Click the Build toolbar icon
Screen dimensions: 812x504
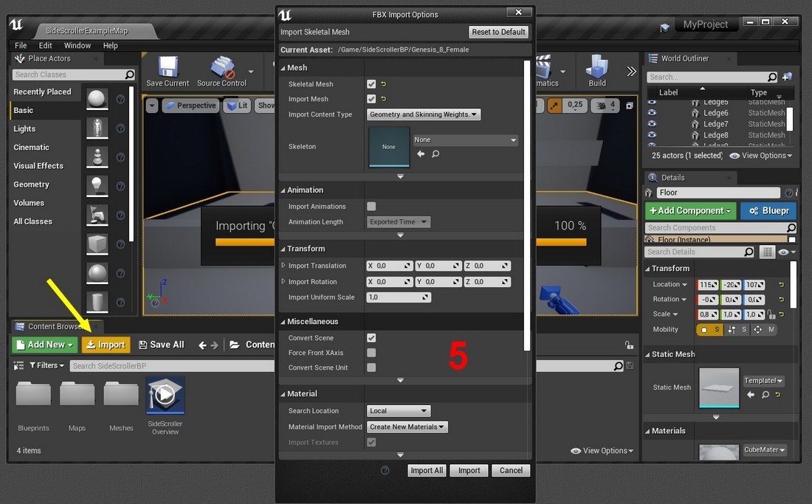tap(596, 67)
